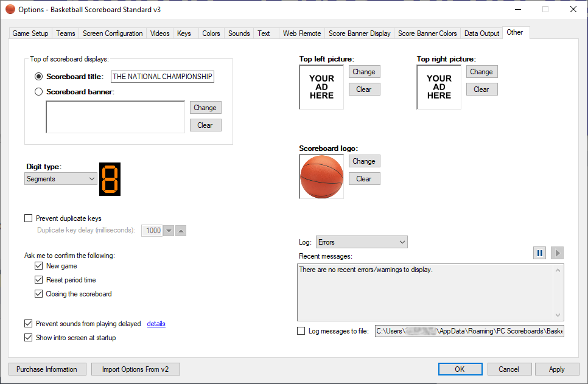Click the Scoreboard title text field
588x384 pixels.
pyautogui.click(x=163, y=77)
